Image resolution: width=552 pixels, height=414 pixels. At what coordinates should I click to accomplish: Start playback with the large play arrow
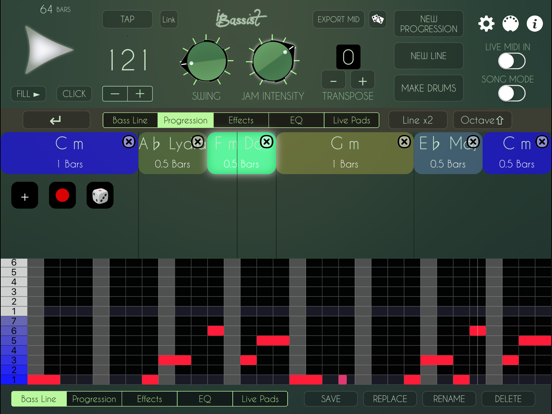(48, 50)
